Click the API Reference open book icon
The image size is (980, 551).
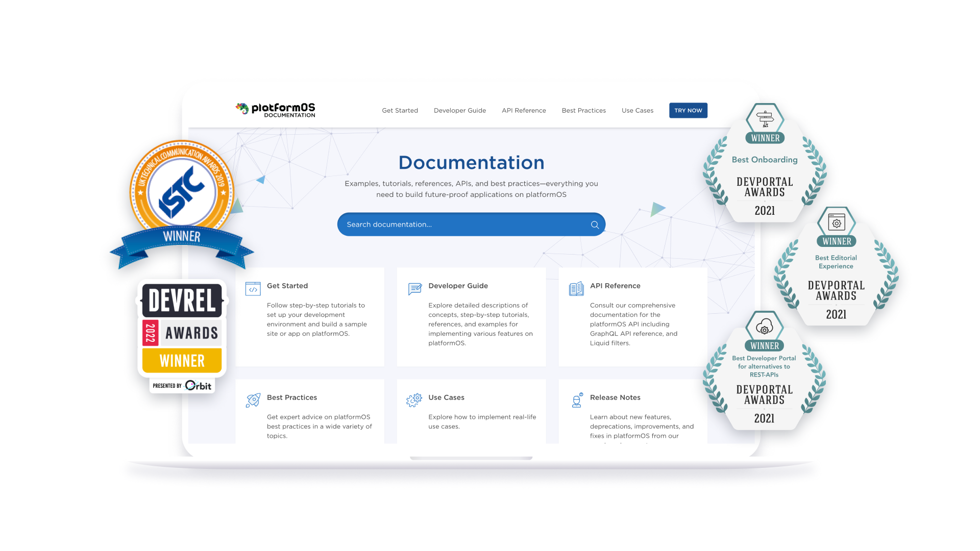point(576,288)
